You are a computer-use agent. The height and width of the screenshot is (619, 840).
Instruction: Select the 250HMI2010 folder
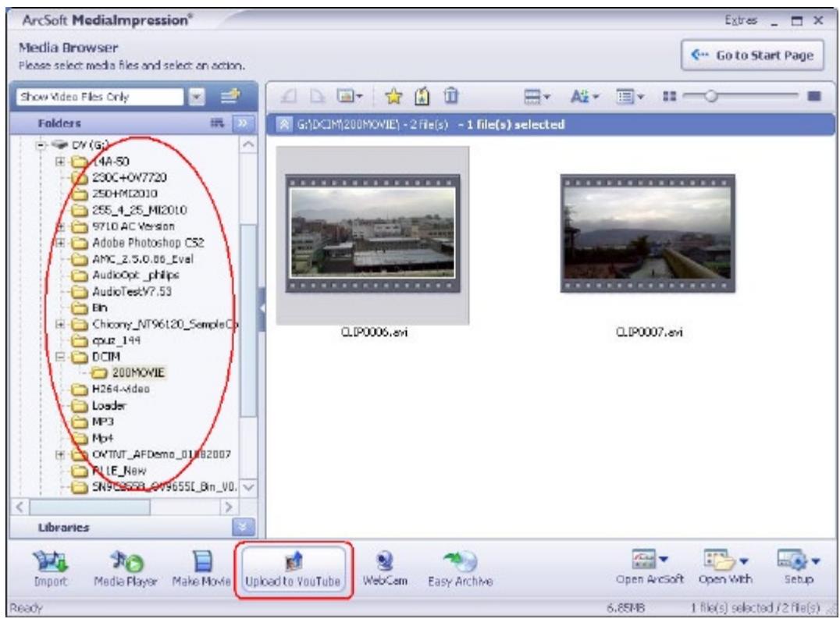[115, 194]
